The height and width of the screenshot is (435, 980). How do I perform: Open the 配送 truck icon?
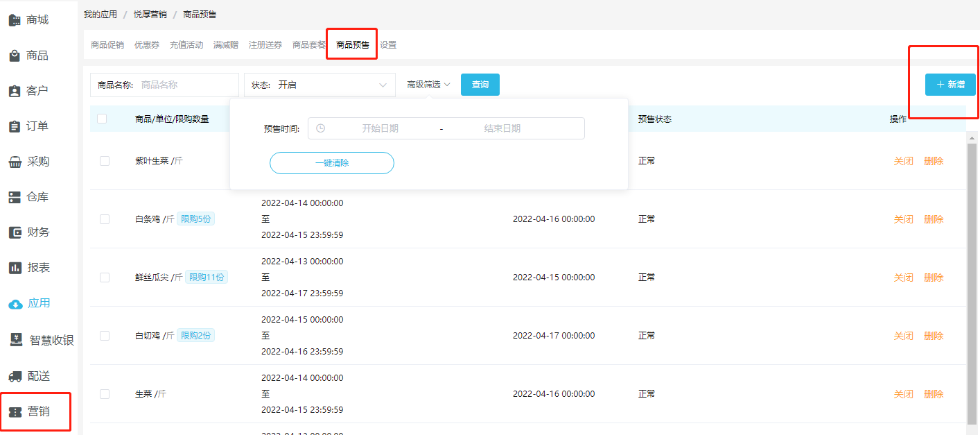click(x=15, y=376)
